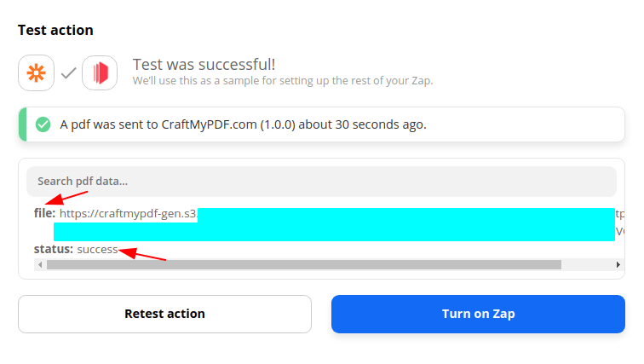
Task: Click the horizontal scrollbar thumb in pdf data
Action: click(x=304, y=264)
